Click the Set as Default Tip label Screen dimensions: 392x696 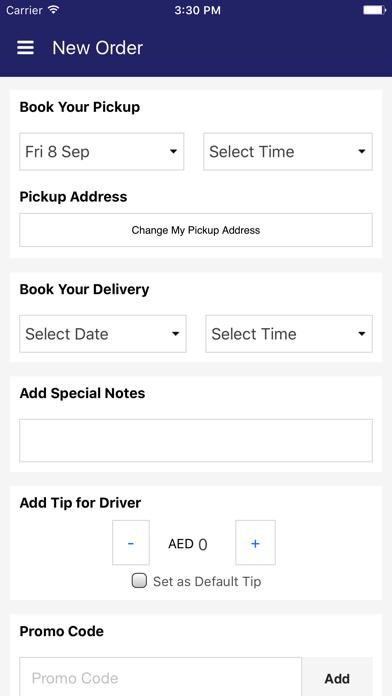click(x=207, y=581)
